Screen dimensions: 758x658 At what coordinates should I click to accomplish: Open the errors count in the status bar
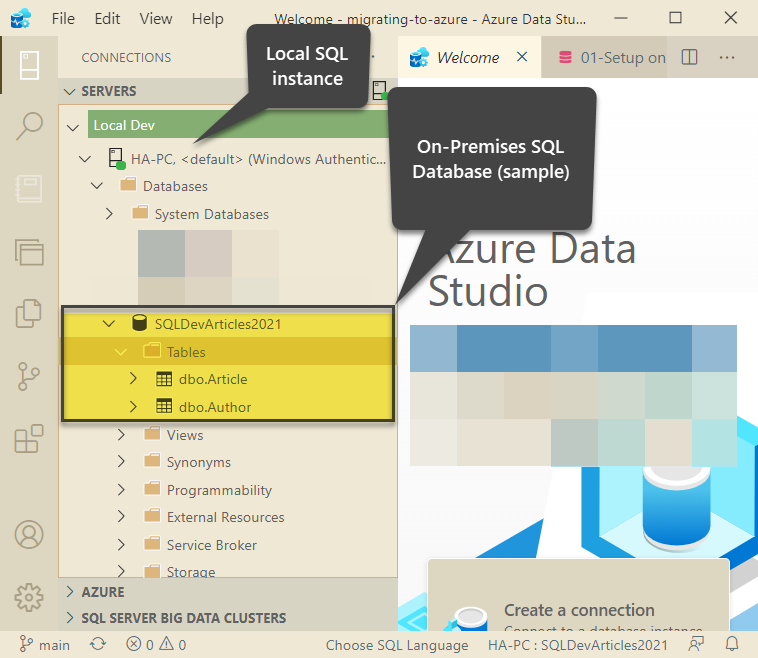140,644
